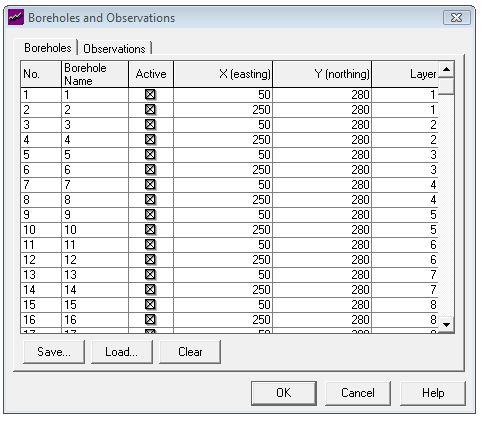481x421 pixels.
Task: Click the X (easting) column header
Action: (223, 74)
